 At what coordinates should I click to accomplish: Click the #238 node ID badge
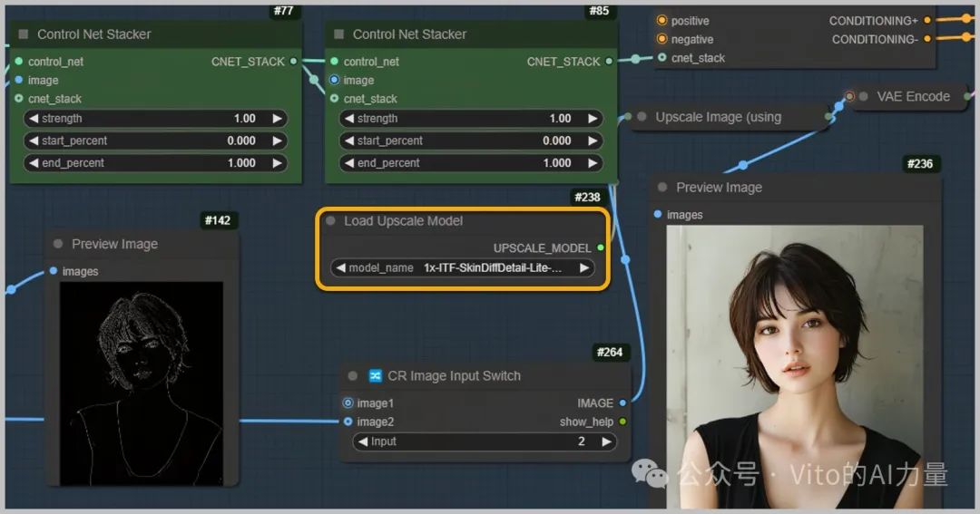coord(587,198)
